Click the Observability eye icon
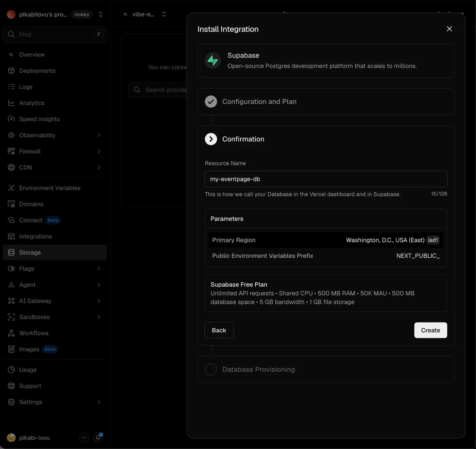This screenshot has height=449, width=476. [11, 135]
